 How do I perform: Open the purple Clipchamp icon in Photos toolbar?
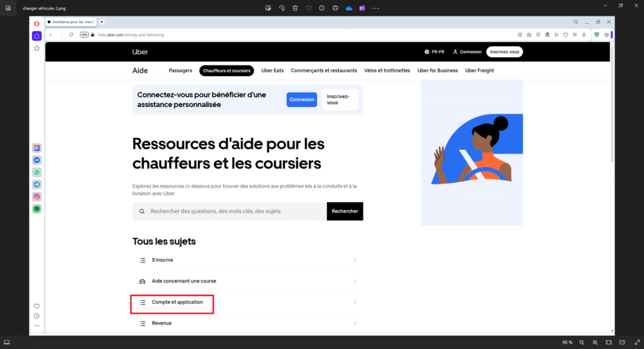362,8
